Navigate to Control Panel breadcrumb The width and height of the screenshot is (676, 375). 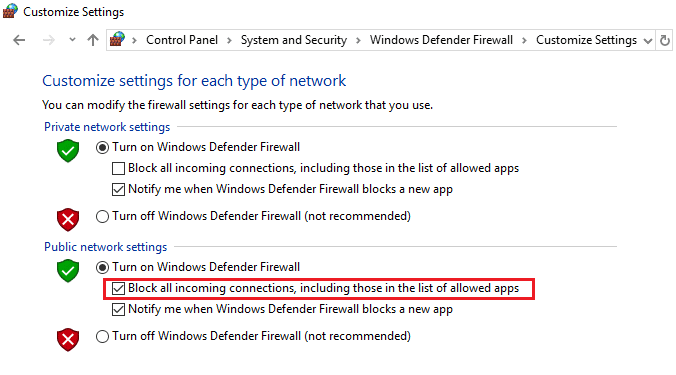click(x=182, y=40)
